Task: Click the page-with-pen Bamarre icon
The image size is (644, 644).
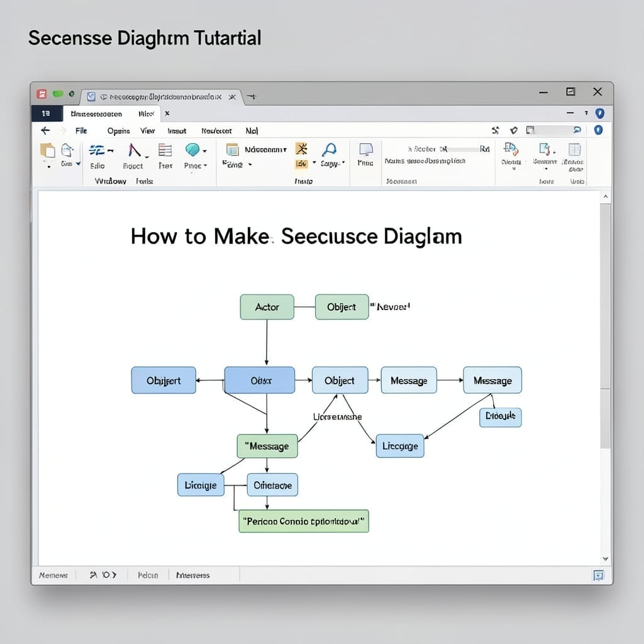Action: click(545, 149)
